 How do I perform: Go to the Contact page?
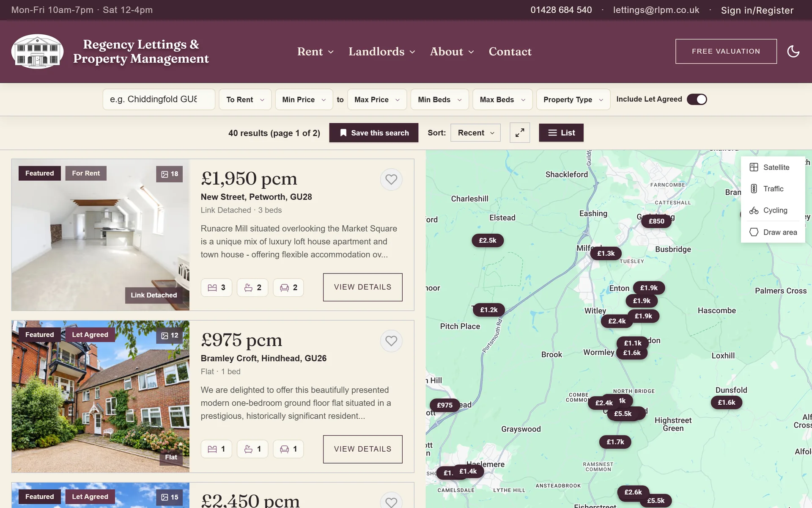point(510,52)
